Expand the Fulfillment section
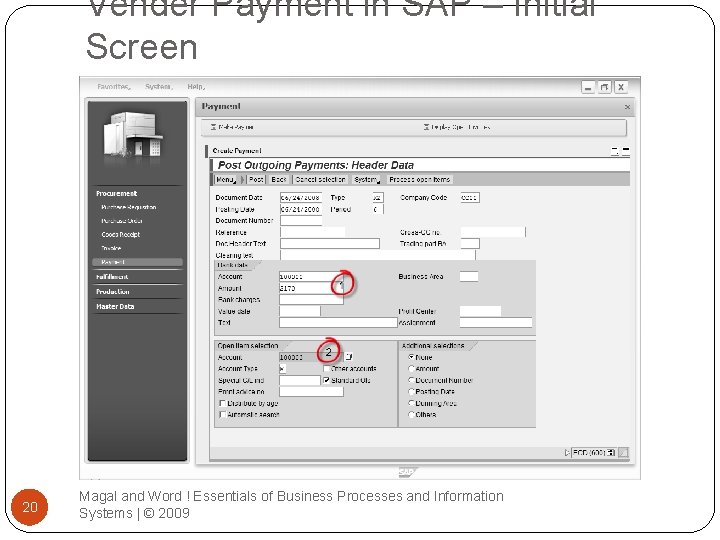Image resolution: width=720 pixels, height=540 pixels. pos(112,276)
